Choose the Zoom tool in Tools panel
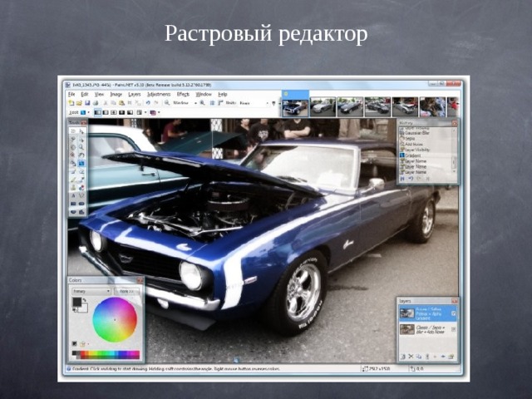The image size is (532, 399). click(81, 147)
